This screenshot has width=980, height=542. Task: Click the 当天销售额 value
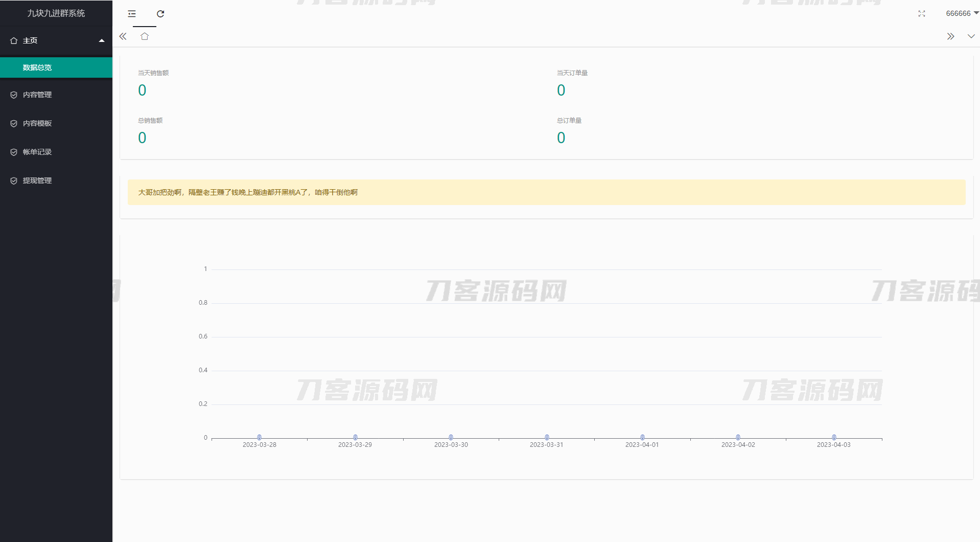pos(142,91)
